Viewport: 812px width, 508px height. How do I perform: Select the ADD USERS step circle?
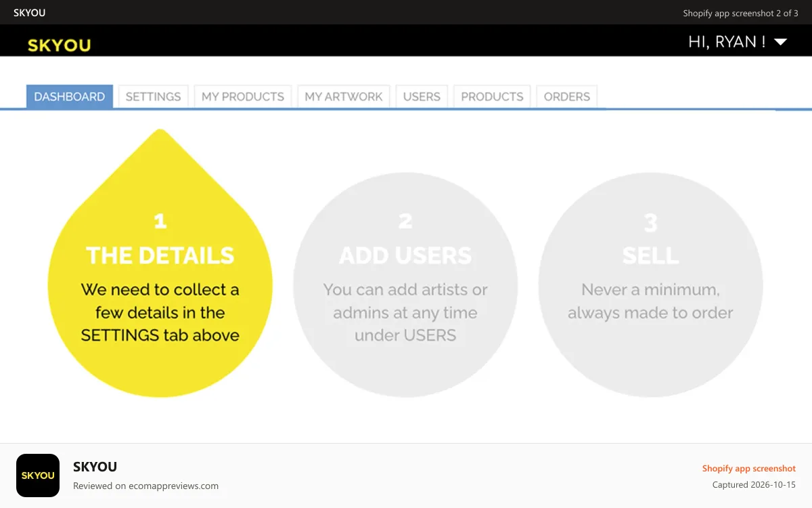tap(405, 284)
